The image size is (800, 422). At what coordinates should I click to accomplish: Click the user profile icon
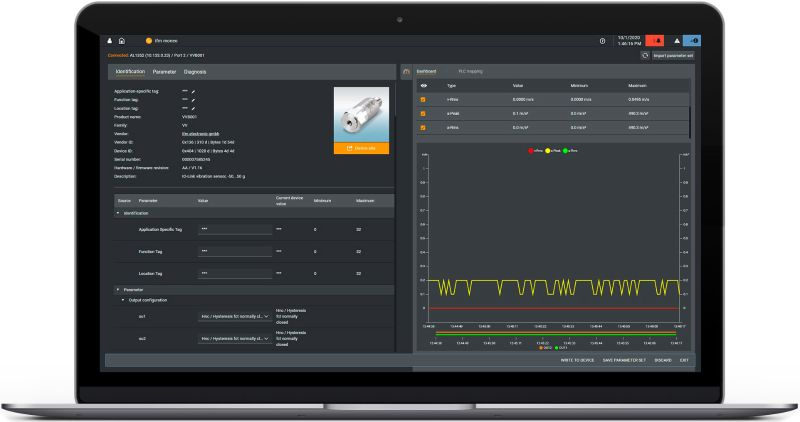pos(109,41)
